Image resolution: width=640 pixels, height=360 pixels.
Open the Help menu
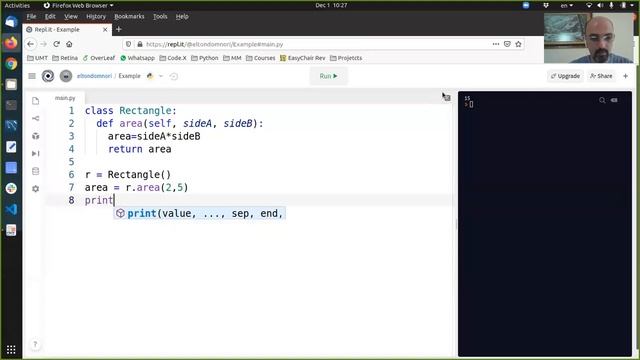182,16
